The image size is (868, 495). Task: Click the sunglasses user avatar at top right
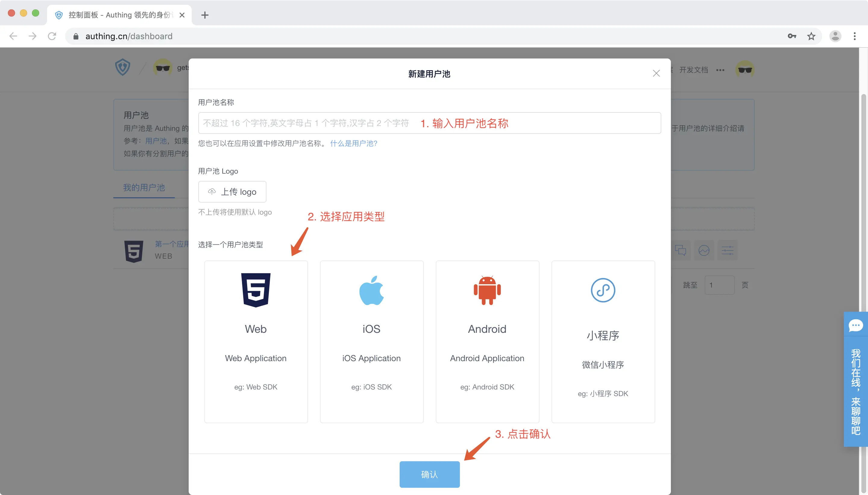pyautogui.click(x=745, y=69)
